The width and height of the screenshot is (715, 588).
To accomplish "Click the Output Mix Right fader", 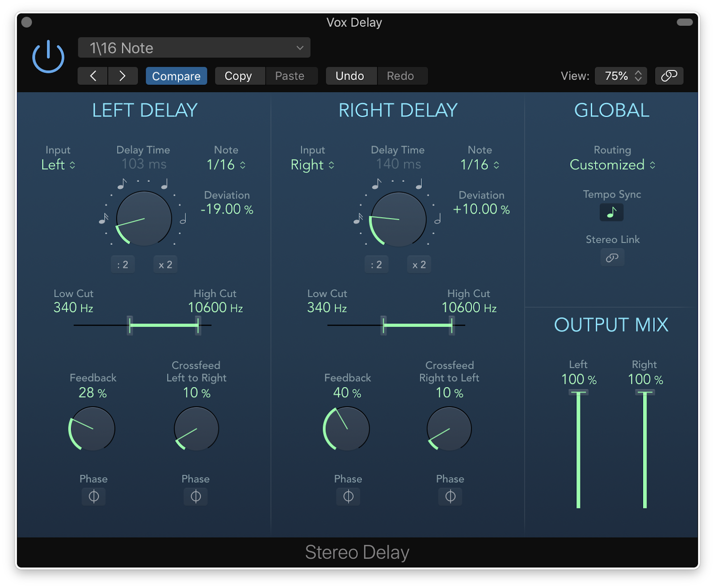I will coord(645,449).
